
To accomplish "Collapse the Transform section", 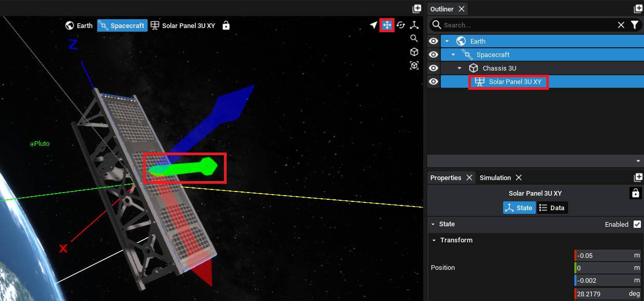I will click(434, 240).
